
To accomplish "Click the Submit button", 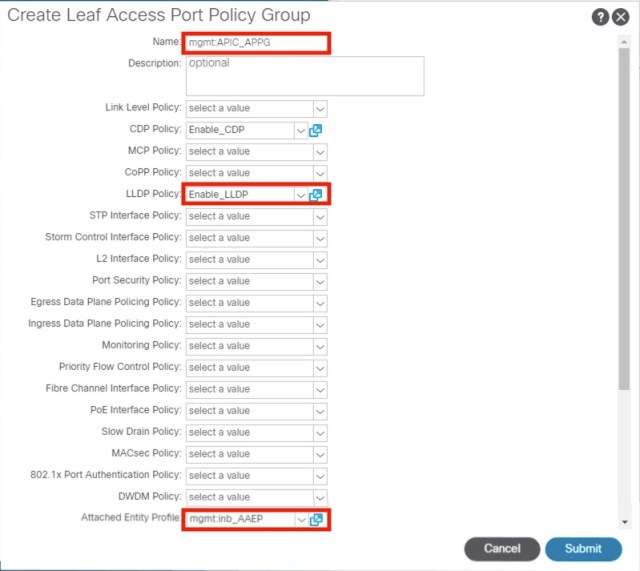I will tap(583, 548).
